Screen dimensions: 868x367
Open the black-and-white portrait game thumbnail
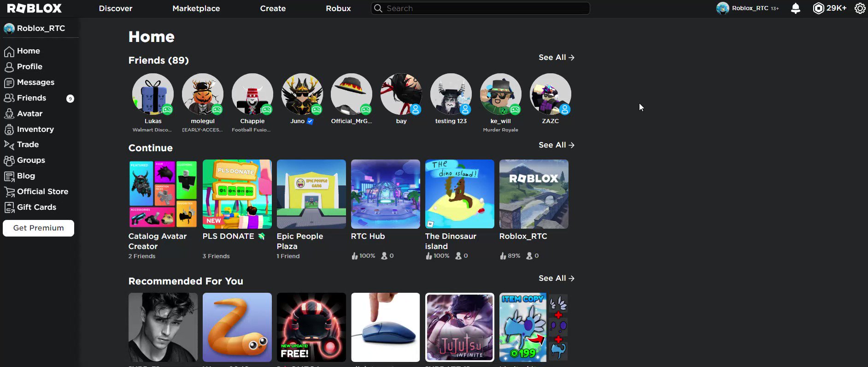click(x=163, y=327)
